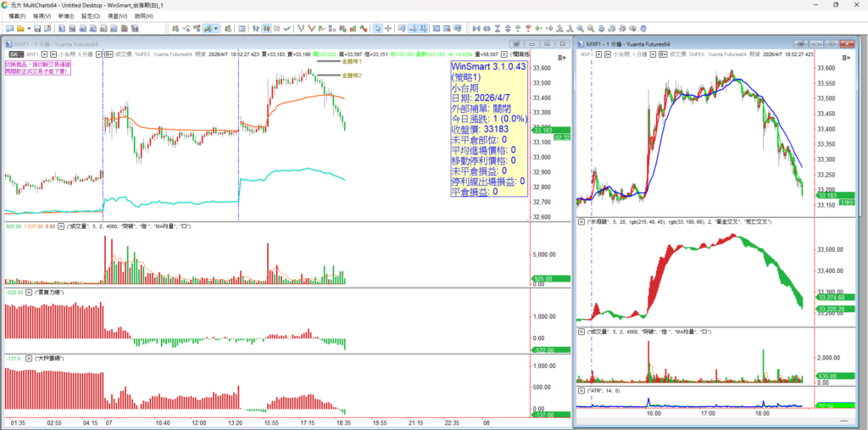Screen dimensions: 868x430
Task: Open the 設定(O) menu
Action: point(91,16)
